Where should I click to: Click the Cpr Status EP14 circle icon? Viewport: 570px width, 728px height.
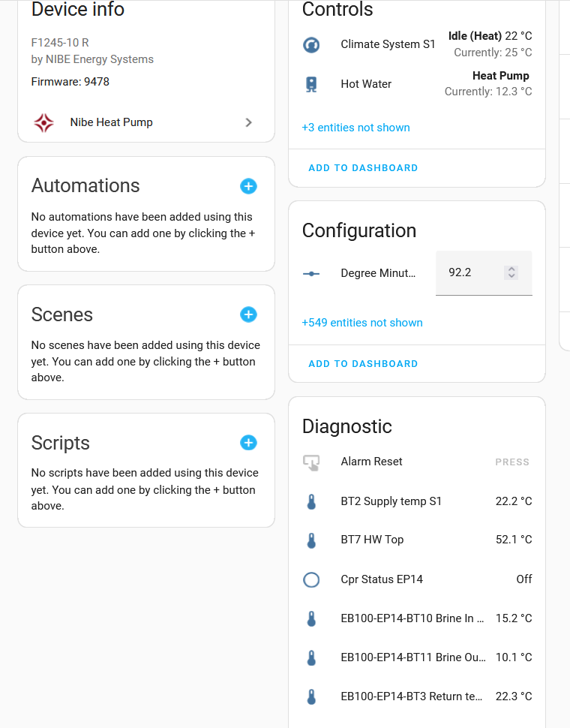point(311,579)
